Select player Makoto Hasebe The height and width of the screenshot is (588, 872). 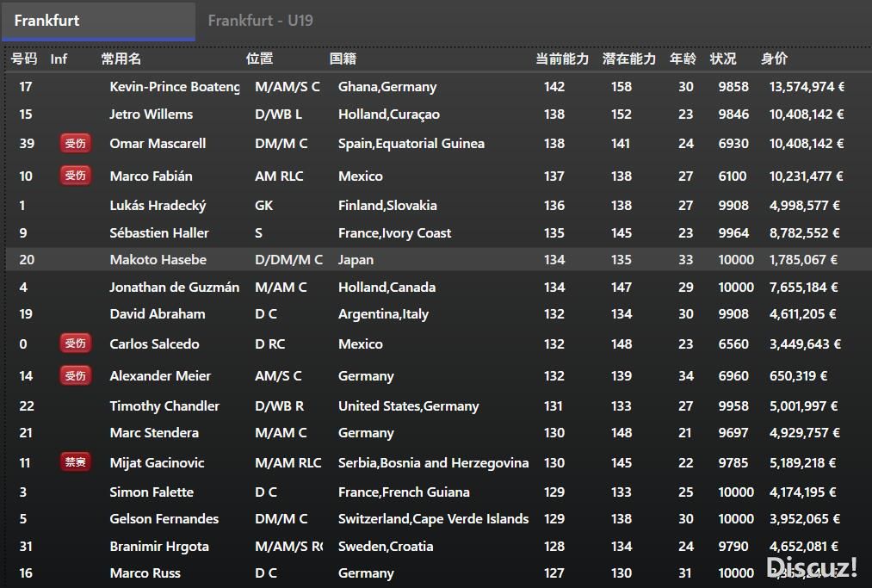[x=158, y=260]
